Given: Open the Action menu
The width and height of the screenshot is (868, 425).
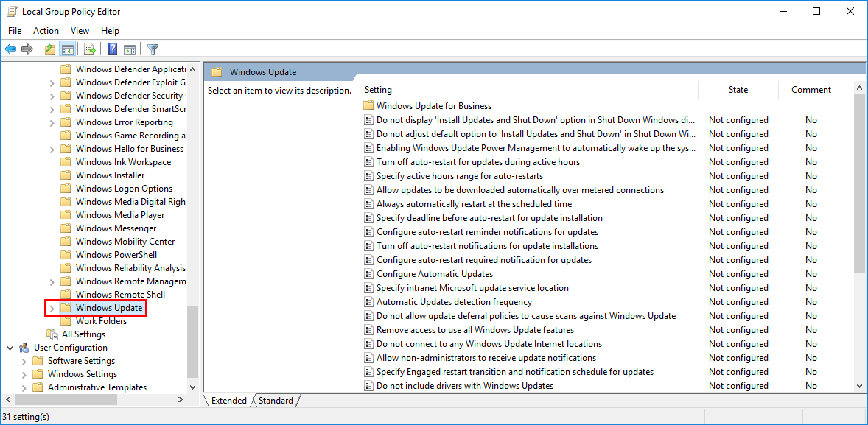Looking at the screenshot, I should point(46,31).
